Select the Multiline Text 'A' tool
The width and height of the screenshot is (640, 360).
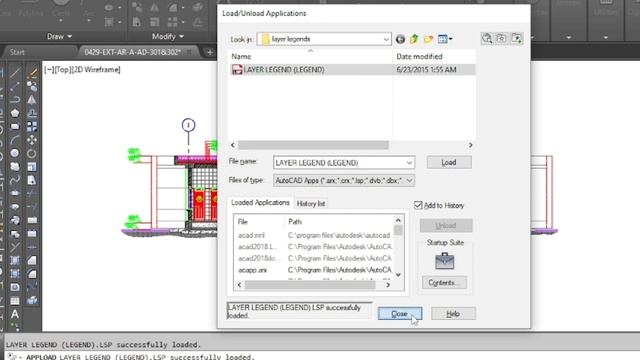[x=15, y=314]
